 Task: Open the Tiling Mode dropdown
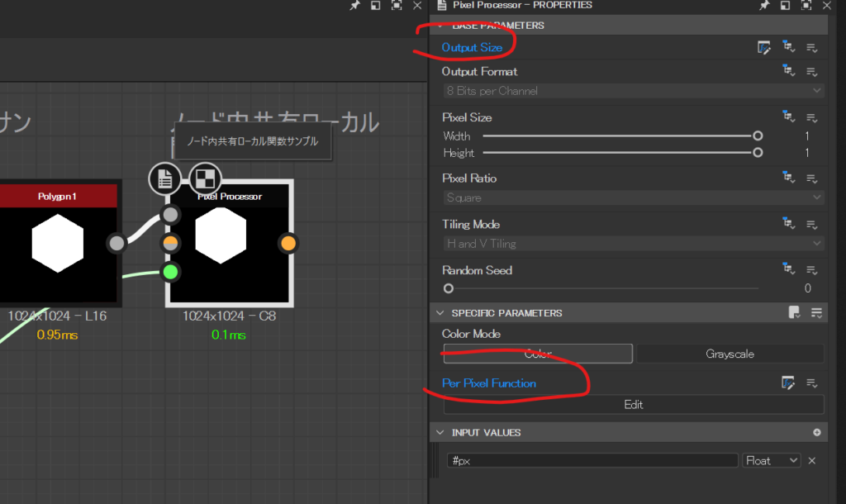pos(633,244)
